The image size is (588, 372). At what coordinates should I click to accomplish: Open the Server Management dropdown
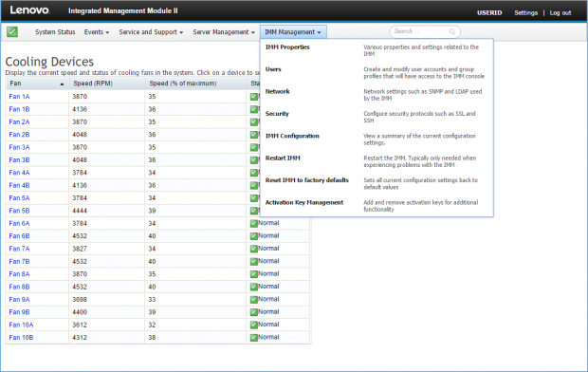click(224, 32)
